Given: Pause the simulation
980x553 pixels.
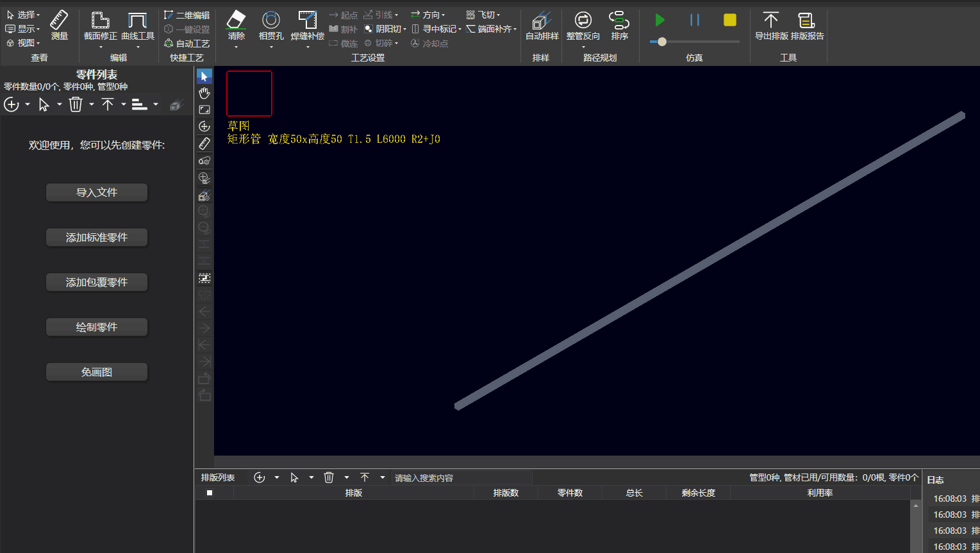Looking at the screenshot, I should (x=695, y=20).
